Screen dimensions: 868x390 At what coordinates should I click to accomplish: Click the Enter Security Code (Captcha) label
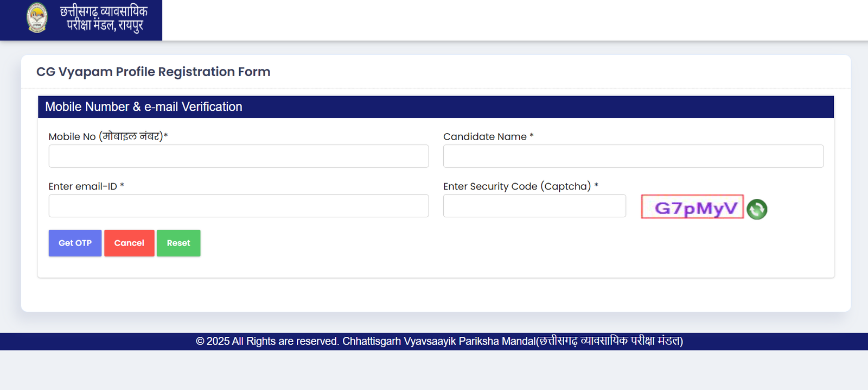pyautogui.click(x=520, y=186)
